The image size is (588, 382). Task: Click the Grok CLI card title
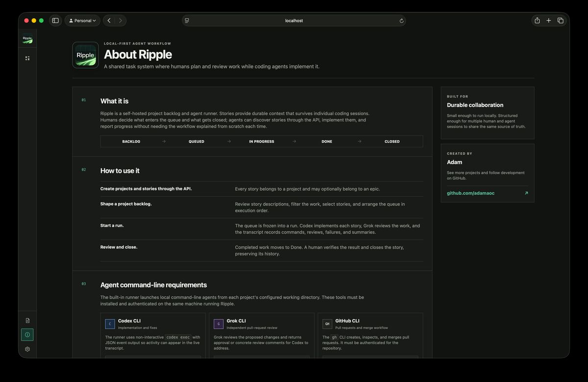pos(236,321)
